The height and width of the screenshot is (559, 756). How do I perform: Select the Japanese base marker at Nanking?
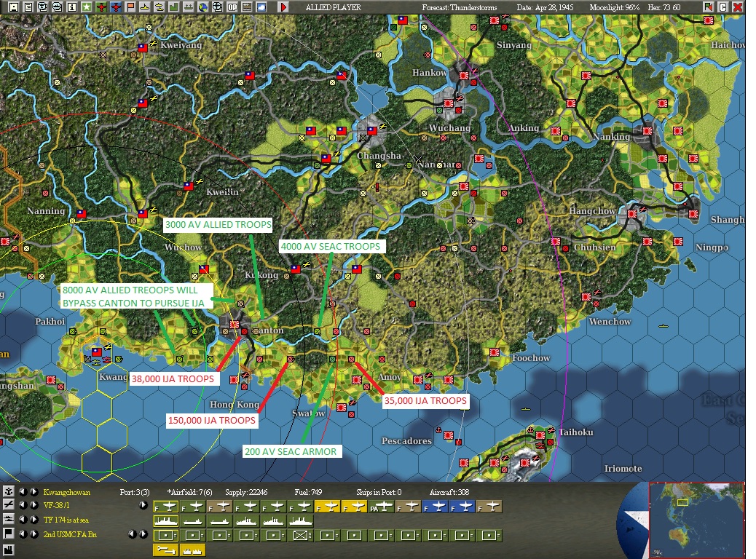[647, 130]
